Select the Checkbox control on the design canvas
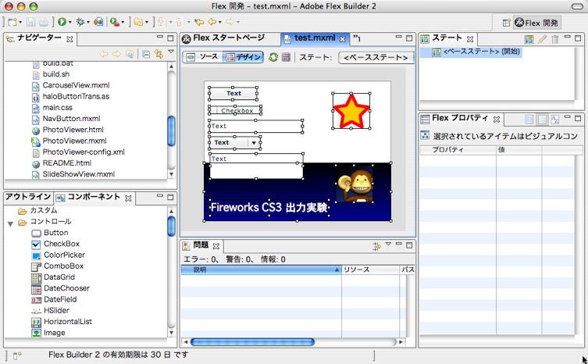 coord(235,111)
